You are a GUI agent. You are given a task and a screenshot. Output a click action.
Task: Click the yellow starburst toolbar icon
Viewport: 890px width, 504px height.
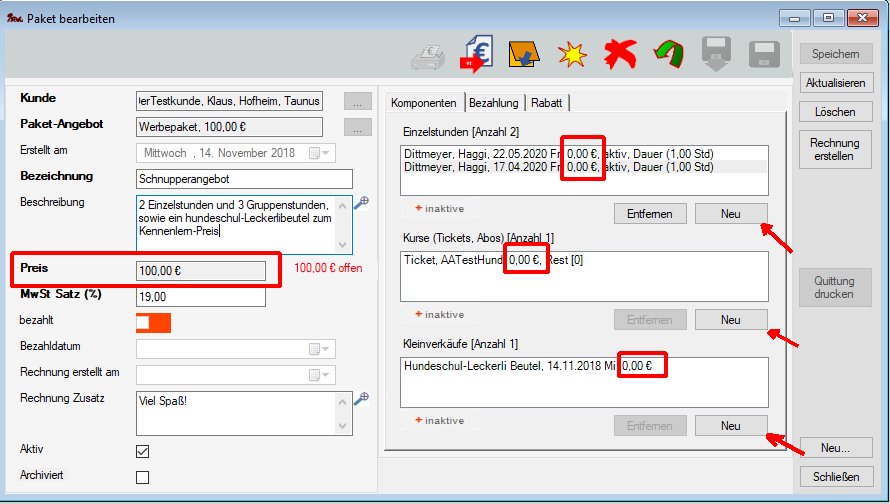pos(571,56)
